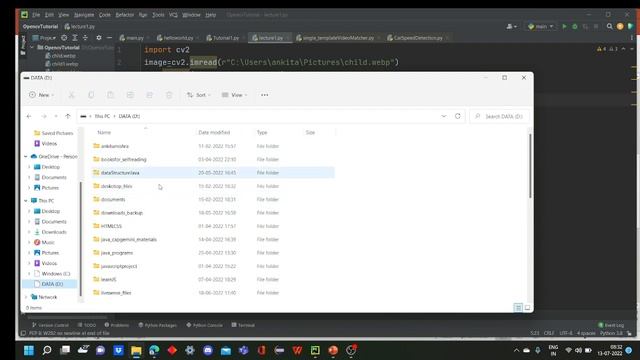This screenshot has height=360, width=640.
Task: Select Windows (C:) drive in navigation pane
Action: coord(51,273)
